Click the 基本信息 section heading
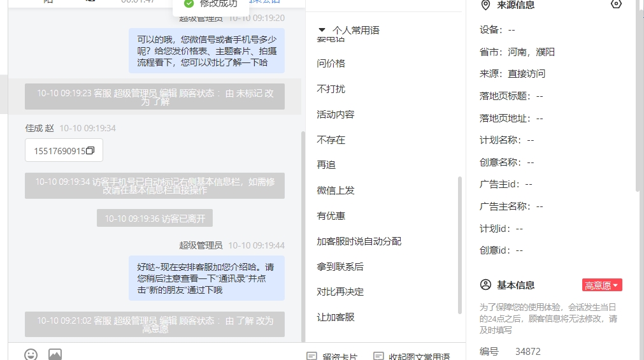The height and width of the screenshot is (360, 644). pyautogui.click(x=515, y=285)
